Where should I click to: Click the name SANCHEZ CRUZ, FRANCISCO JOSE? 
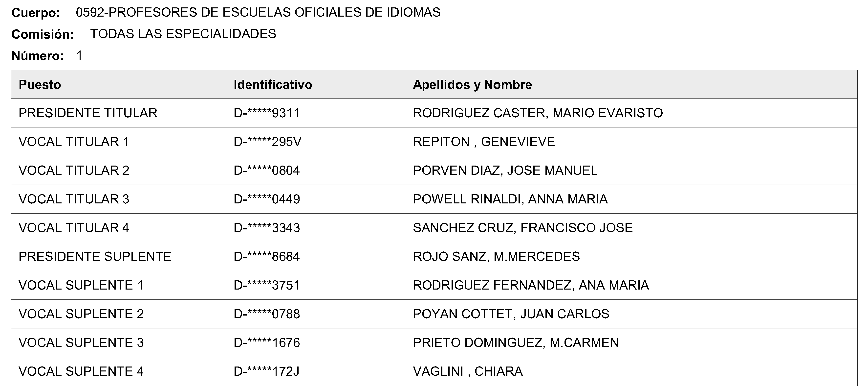[523, 228]
